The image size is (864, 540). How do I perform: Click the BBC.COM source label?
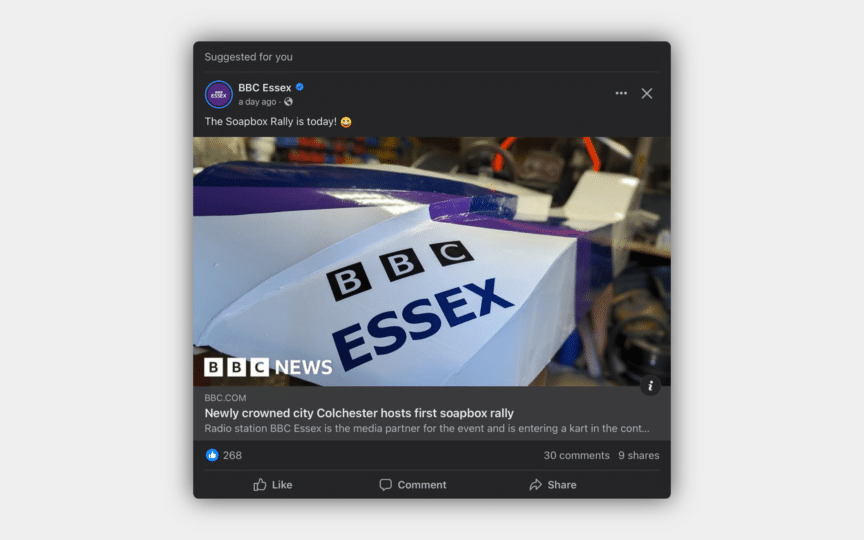point(225,398)
